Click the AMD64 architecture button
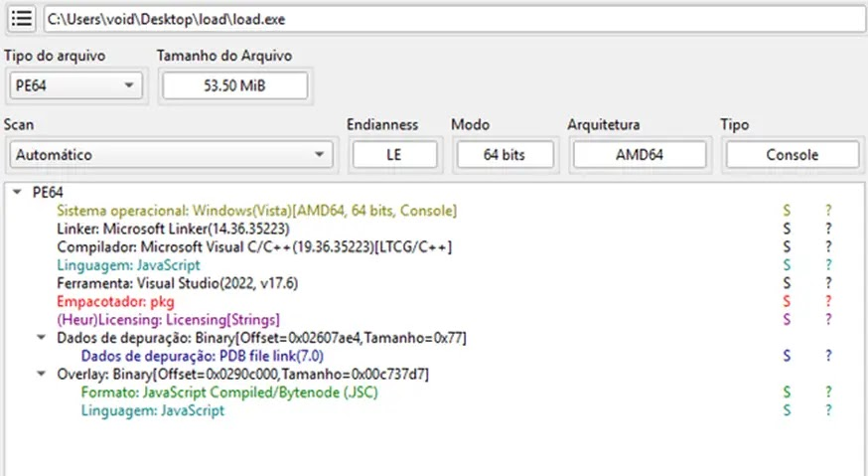868x476 pixels. (x=640, y=155)
